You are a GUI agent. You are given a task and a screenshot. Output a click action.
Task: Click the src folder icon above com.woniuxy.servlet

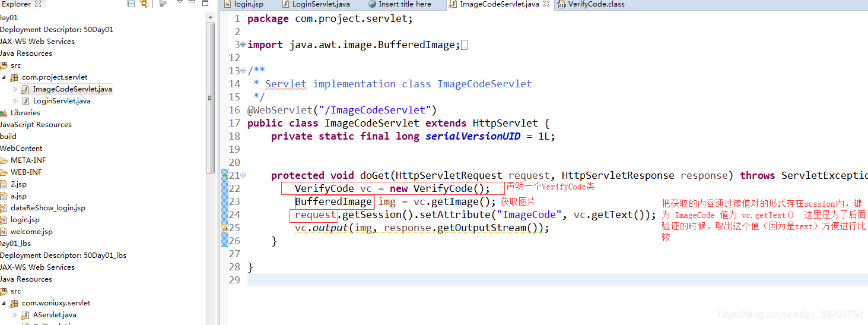click(x=4, y=291)
